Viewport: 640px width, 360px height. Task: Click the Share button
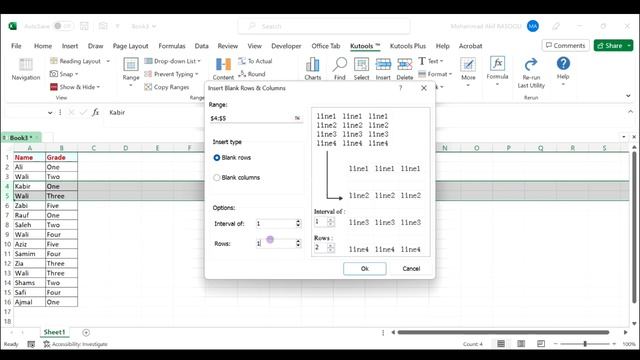pos(610,46)
